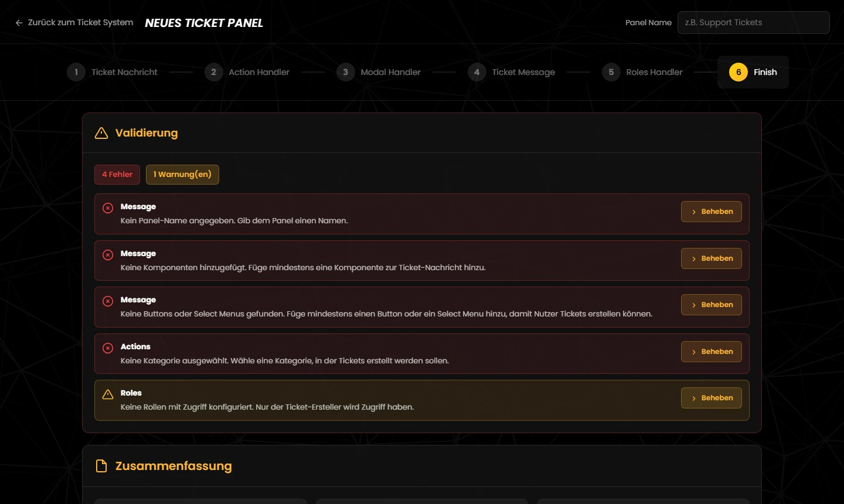Viewport: 844px width, 504px height.
Task: Go to step 1 Ticket Nachricht
Action: tap(113, 72)
